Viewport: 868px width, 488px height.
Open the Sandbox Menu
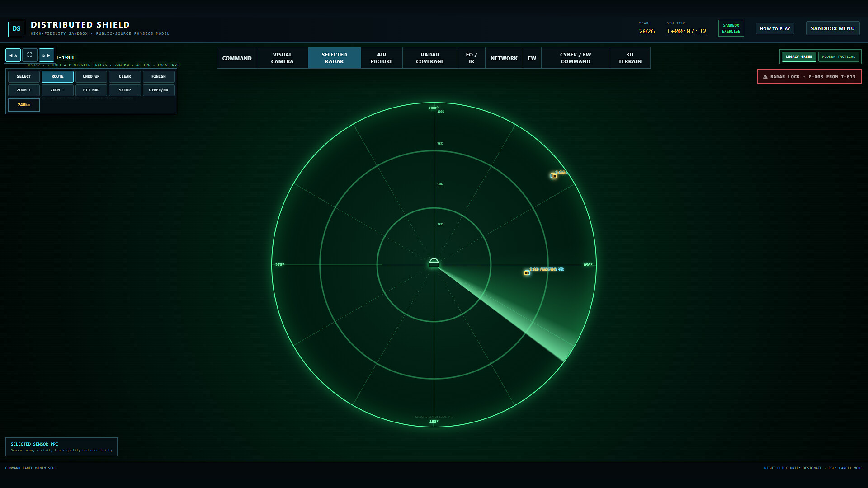pyautogui.click(x=833, y=28)
